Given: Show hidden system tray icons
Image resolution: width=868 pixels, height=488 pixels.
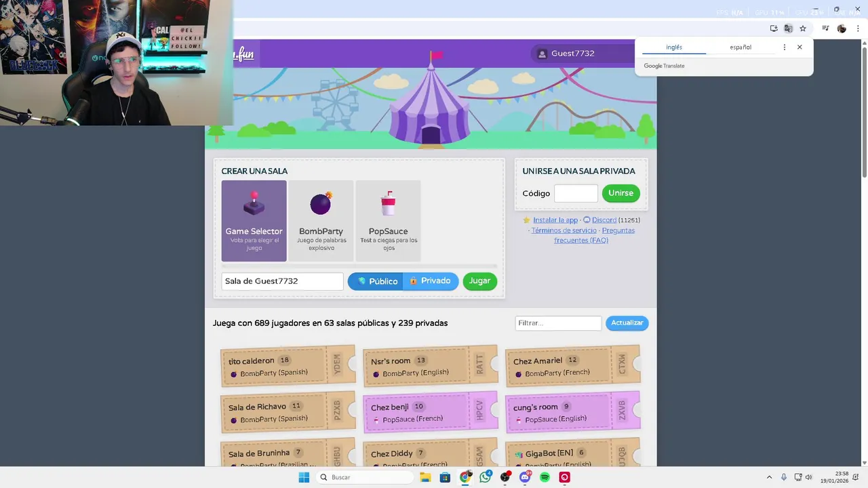Looking at the screenshot, I should click(x=769, y=477).
